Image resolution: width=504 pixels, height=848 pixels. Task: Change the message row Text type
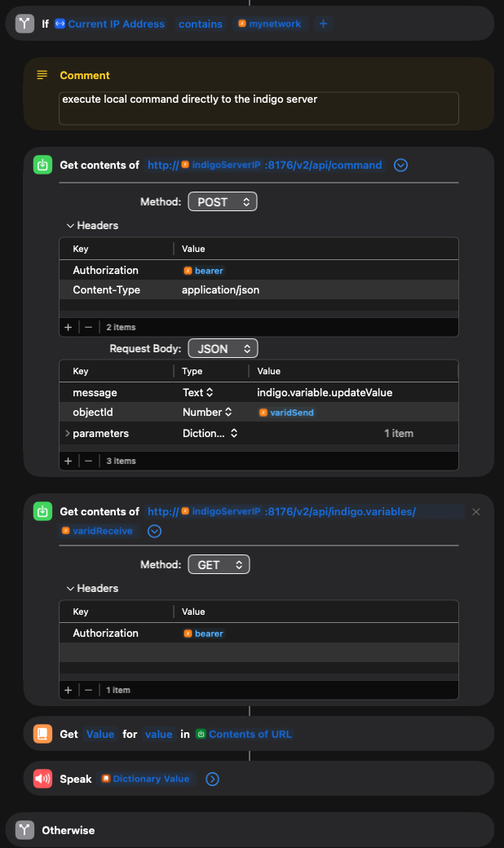tap(198, 393)
